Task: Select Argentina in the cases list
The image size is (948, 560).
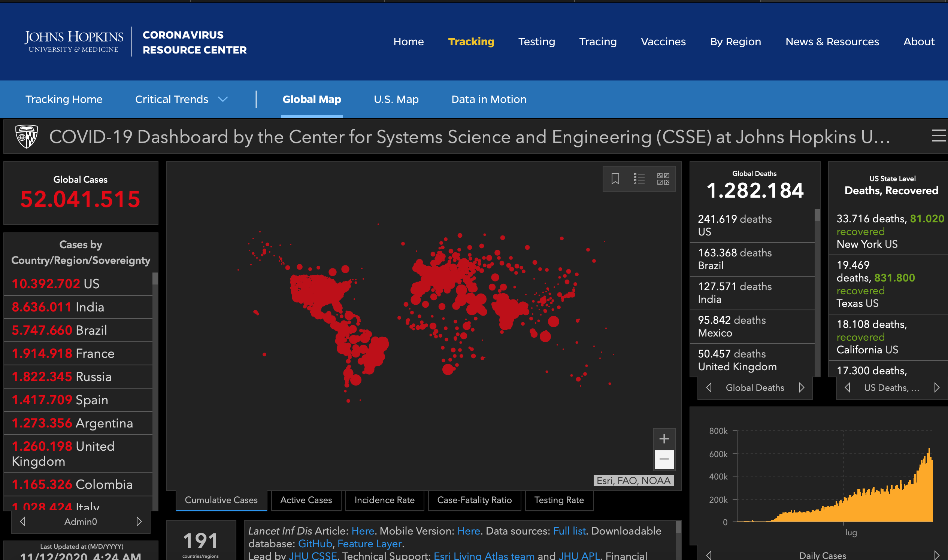Action: tap(78, 423)
